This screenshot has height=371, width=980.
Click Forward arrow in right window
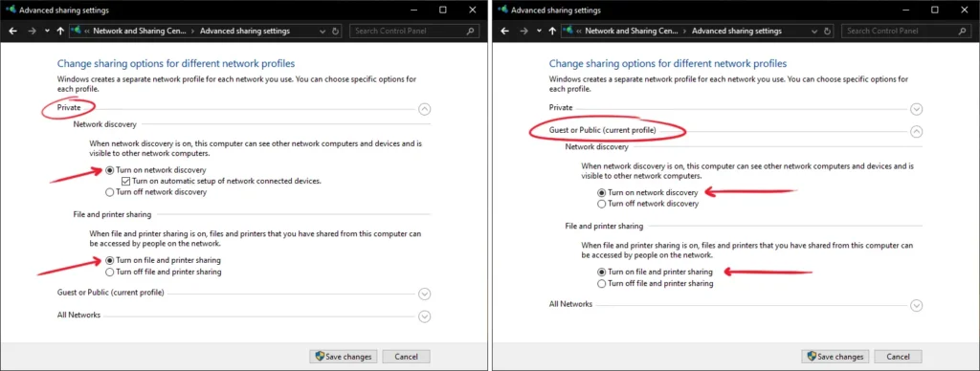(524, 31)
